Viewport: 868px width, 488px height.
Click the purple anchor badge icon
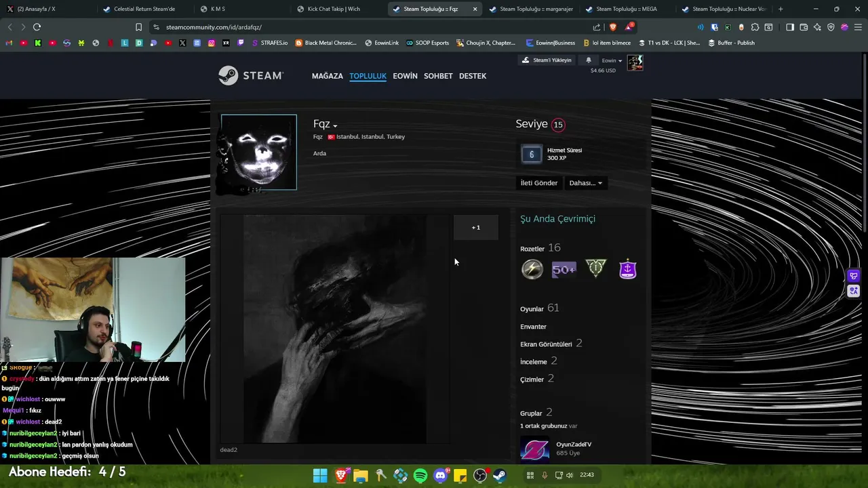click(x=628, y=269)
